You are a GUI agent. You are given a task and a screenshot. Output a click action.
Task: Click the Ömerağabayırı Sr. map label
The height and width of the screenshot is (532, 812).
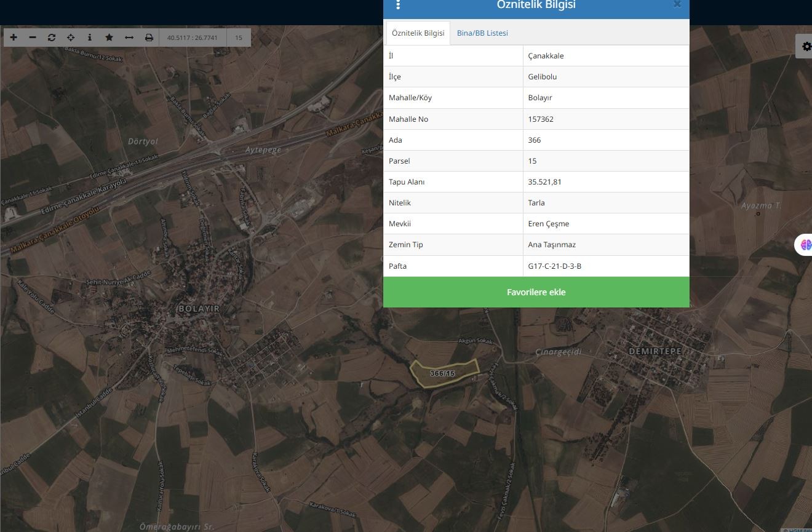click(176, 526)
